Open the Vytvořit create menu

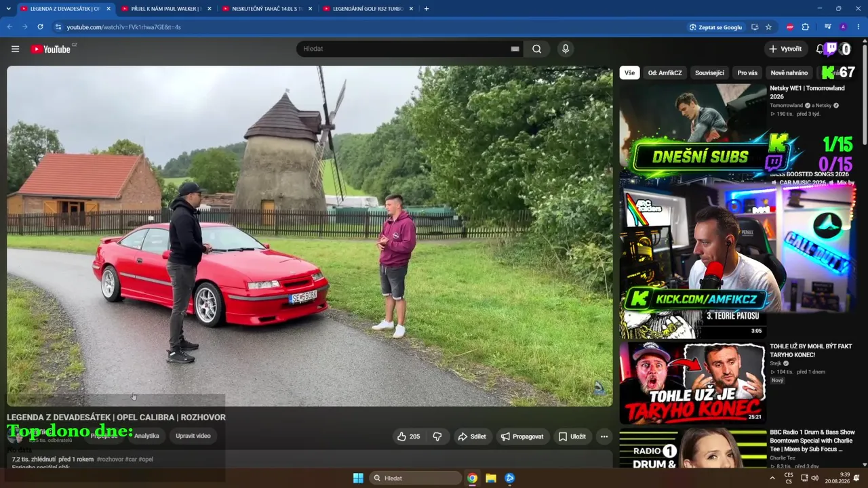coord(785,49)
